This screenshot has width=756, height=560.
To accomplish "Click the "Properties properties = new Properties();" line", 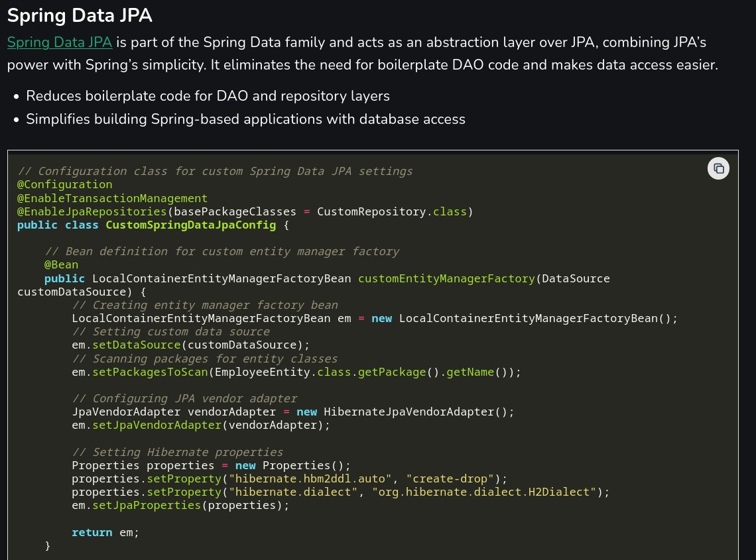I will [211, 465].
